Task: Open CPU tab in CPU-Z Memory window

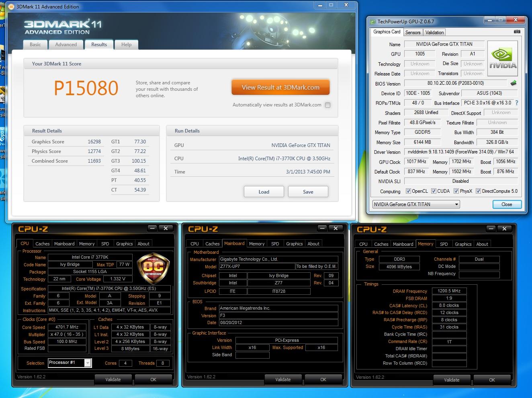Action: [363, 244]
